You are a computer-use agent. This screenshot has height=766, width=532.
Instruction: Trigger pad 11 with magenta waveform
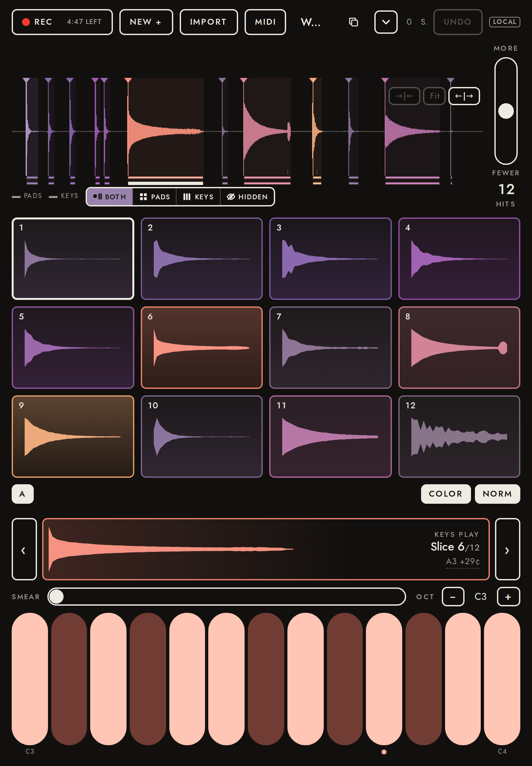(330, 437)
